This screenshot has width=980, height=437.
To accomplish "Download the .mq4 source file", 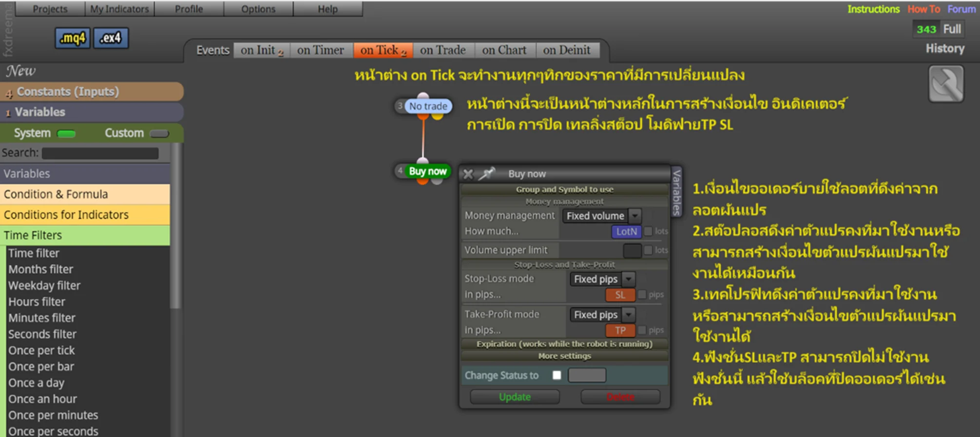I will click(73, 38).
